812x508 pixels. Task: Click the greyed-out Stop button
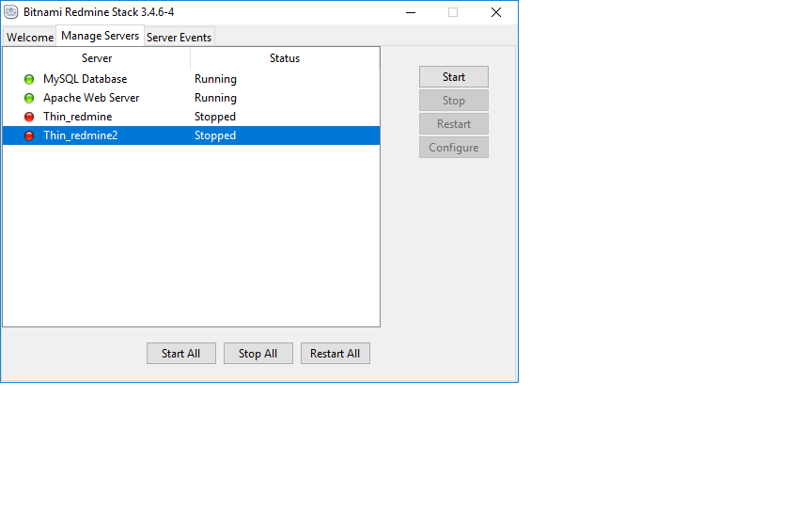pos(454,101)
